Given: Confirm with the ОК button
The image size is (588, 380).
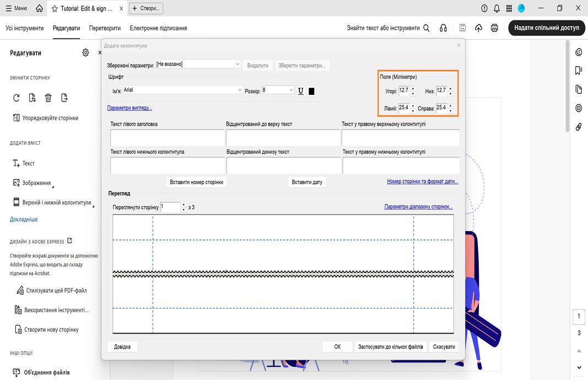Looking at the screenshot, I should tap(337, 346).
